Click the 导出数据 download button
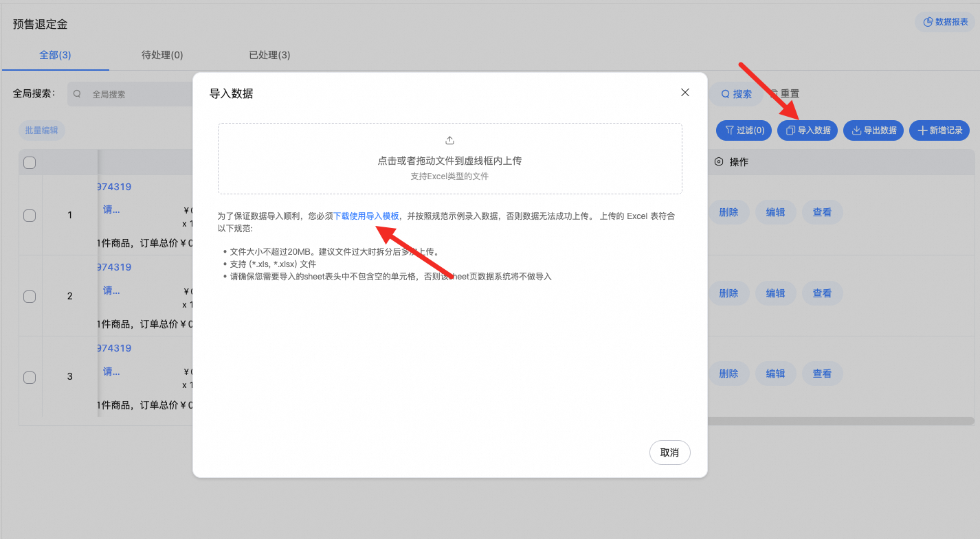 coord(873,130)
